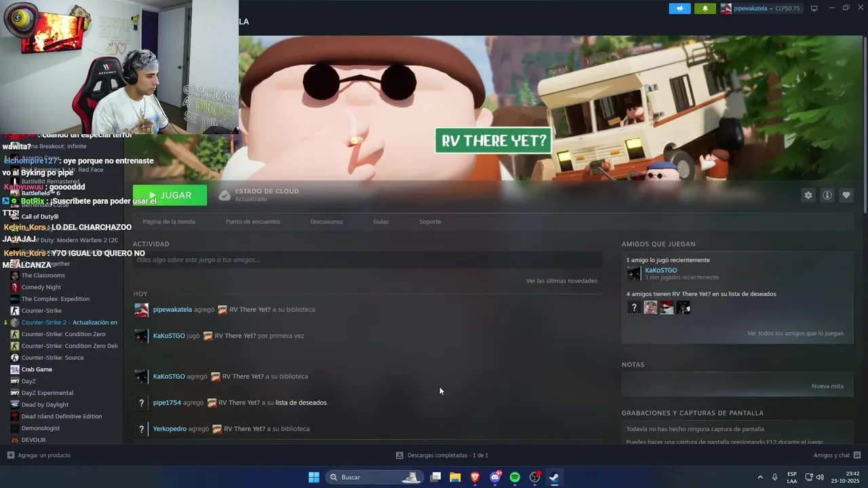Open Spotify from the taskbar
The height and width of the screenshot is (488, 868).
(515, 477)
